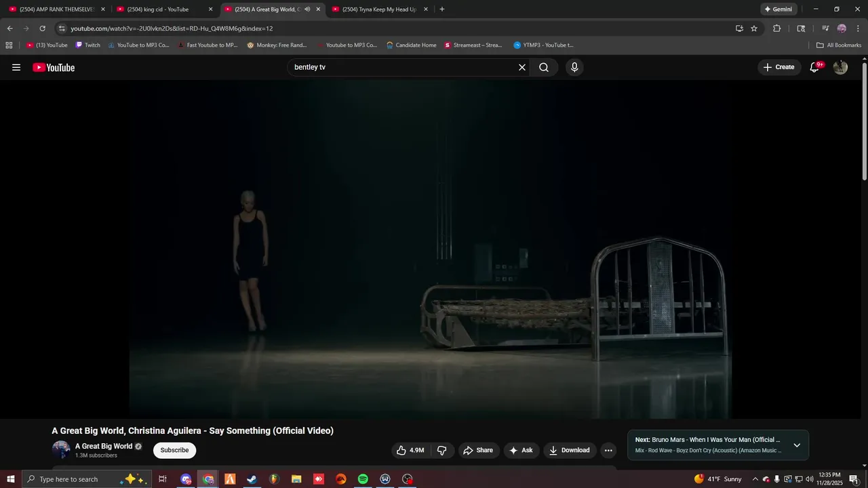Open YouTube account avatar menu
This screenshot has height=488, width=868.
tap(840, 67)
